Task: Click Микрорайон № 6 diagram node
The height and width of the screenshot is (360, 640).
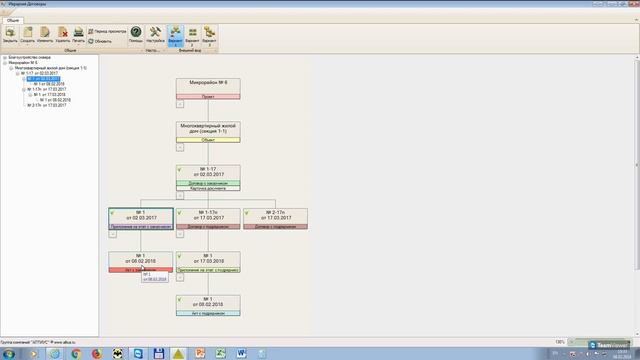Action: point(208,89)
